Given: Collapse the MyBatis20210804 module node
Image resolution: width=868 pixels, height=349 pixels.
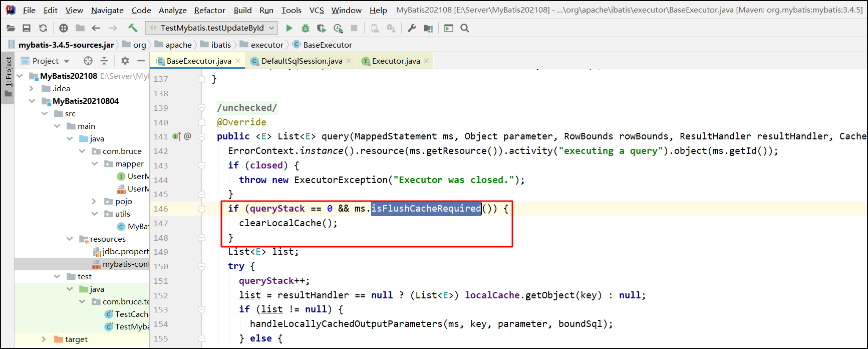Looking at the screenshot, I should tap(33, 101).
